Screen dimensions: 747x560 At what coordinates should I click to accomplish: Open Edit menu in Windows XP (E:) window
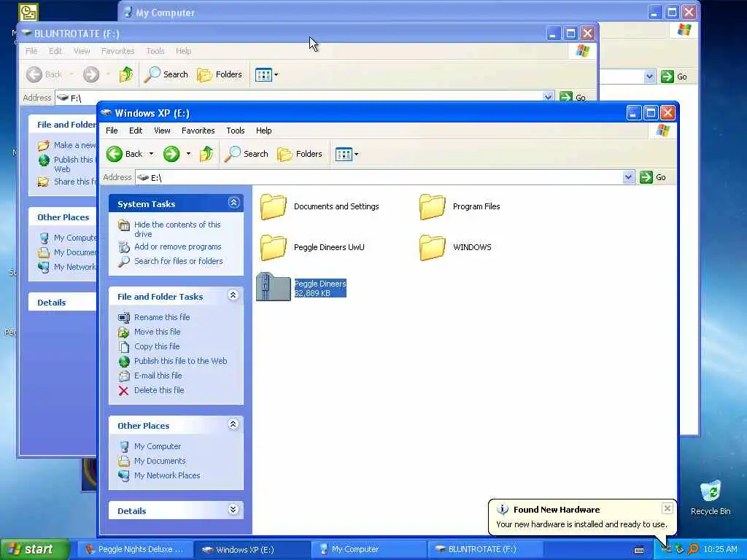[x=136, y=131]
